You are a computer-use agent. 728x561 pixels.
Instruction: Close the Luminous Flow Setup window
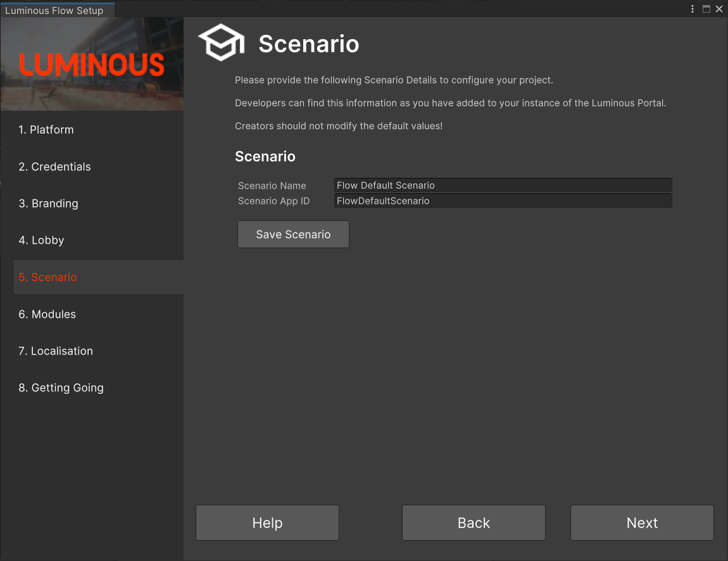[x=719, y=9]
